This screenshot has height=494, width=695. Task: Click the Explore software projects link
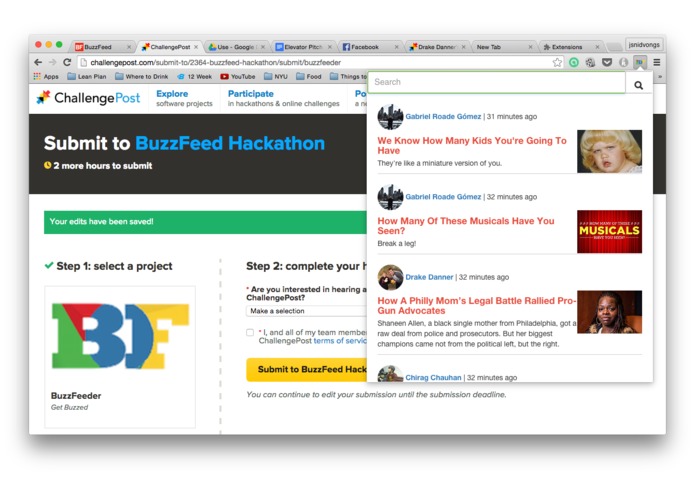coord(184,98)
